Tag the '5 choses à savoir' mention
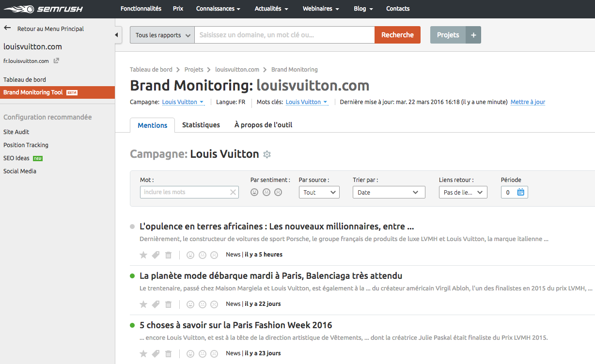The width and height of the screenshot is (595, 364). point(156,353)
